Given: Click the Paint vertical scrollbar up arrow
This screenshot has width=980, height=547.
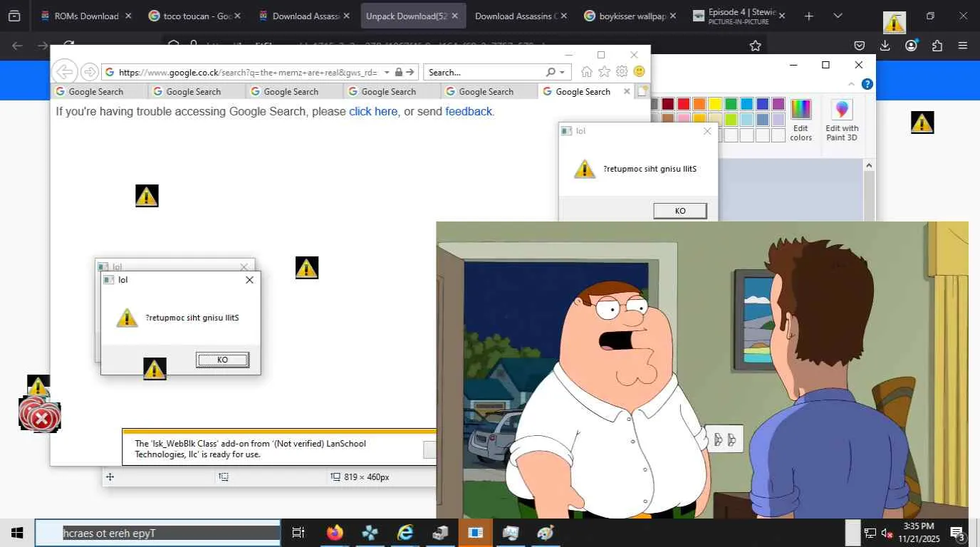Looking at the screenshot, I should click(869, 165).
